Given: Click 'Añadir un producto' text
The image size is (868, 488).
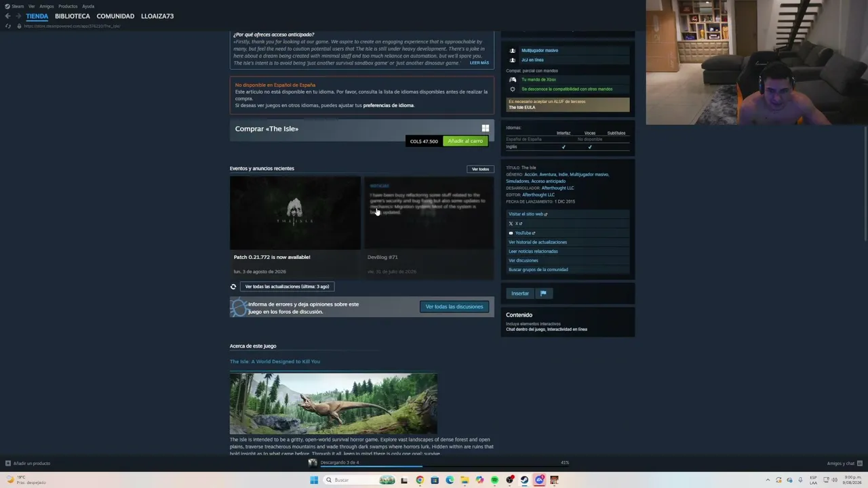Looking at the screenshot, I should coord(32,464).
